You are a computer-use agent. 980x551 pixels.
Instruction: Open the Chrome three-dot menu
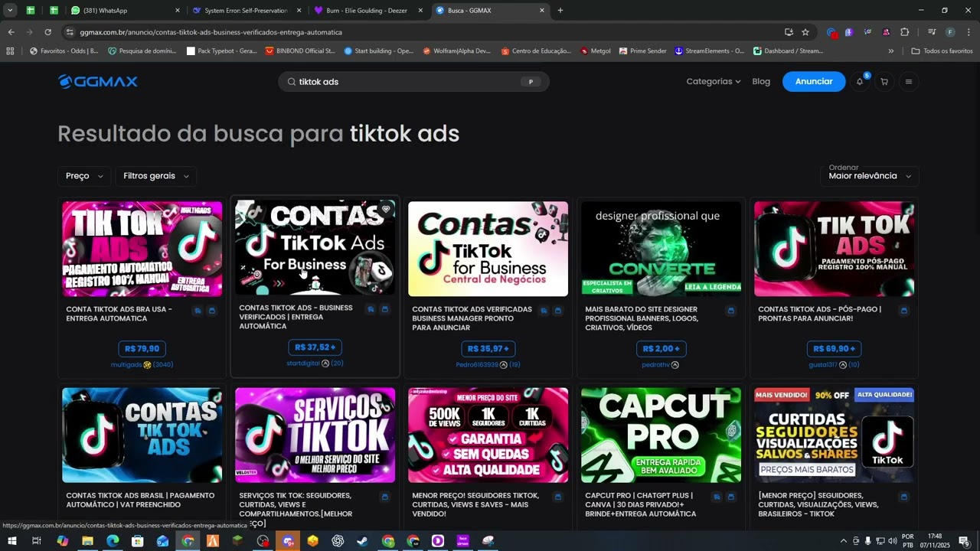point(969,32)
